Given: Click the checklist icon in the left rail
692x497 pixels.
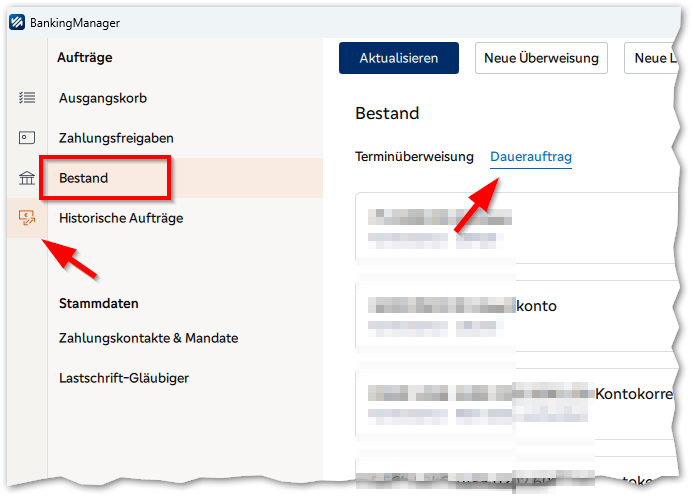Looking at the screenshot, I should [27, 97].
